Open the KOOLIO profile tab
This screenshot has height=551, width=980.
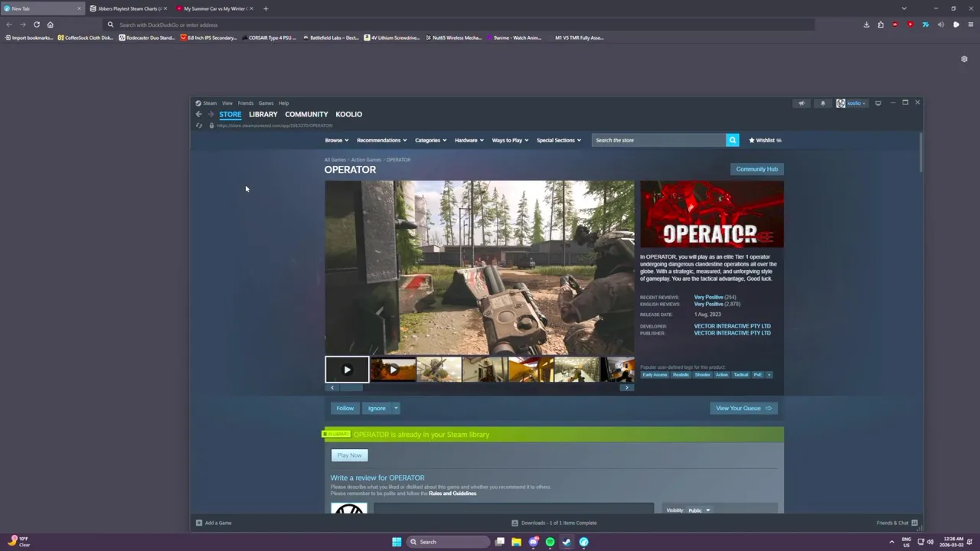coord(348,114)
